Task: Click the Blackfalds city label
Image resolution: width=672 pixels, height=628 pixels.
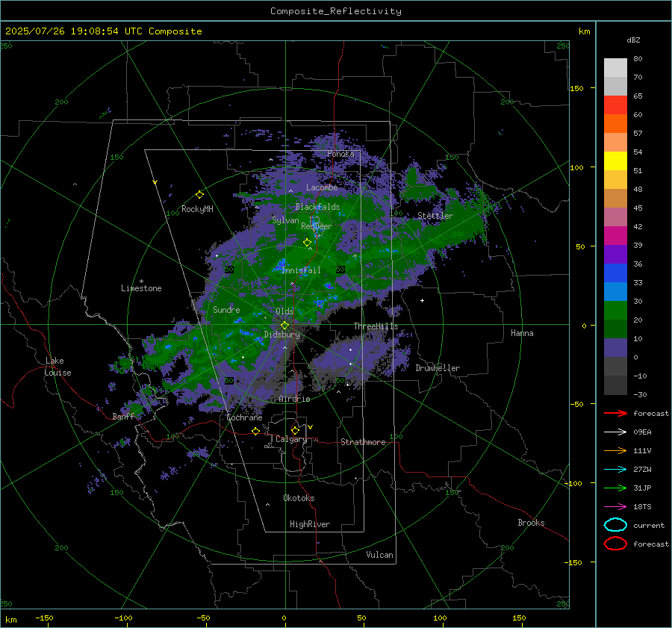Action: 317,207
